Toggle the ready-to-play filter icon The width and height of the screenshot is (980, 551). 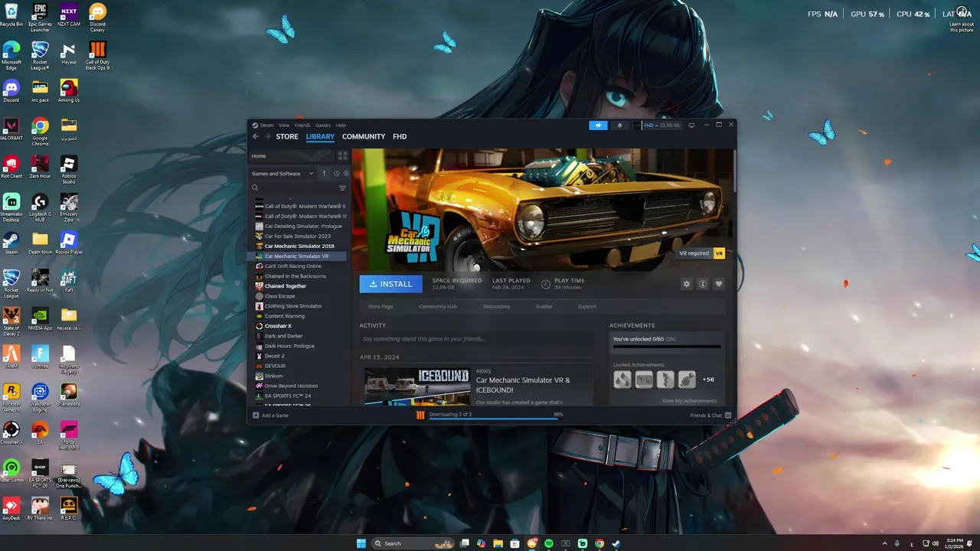point(346,174)
